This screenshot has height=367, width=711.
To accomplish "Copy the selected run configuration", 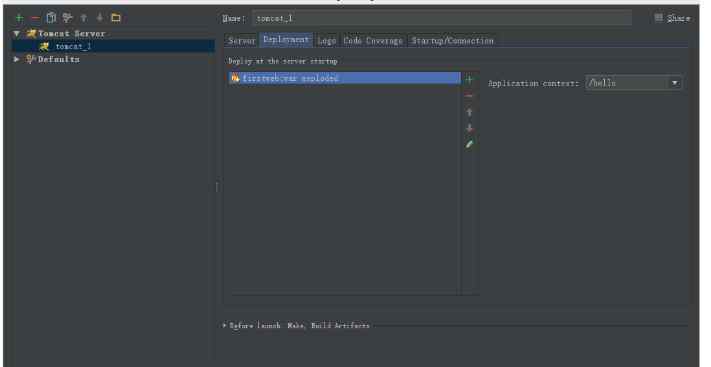I will 51,18.
